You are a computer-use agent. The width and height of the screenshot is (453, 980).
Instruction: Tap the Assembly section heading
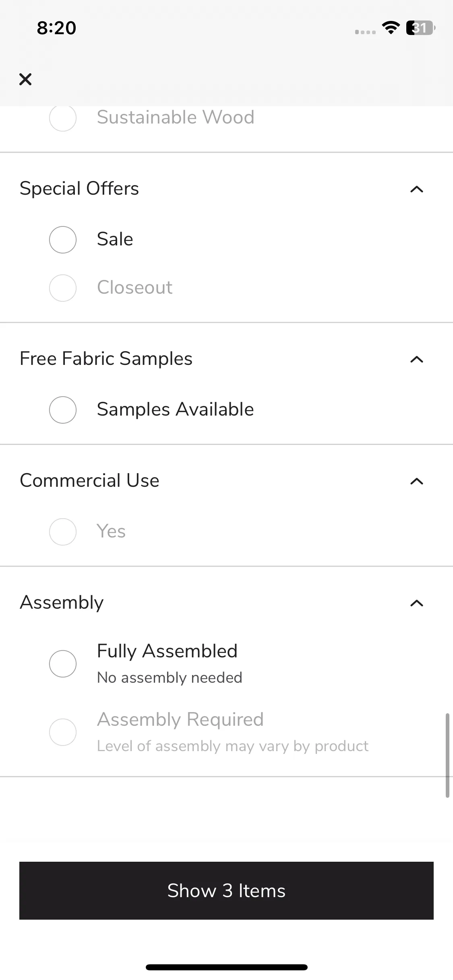click(62, 602)
